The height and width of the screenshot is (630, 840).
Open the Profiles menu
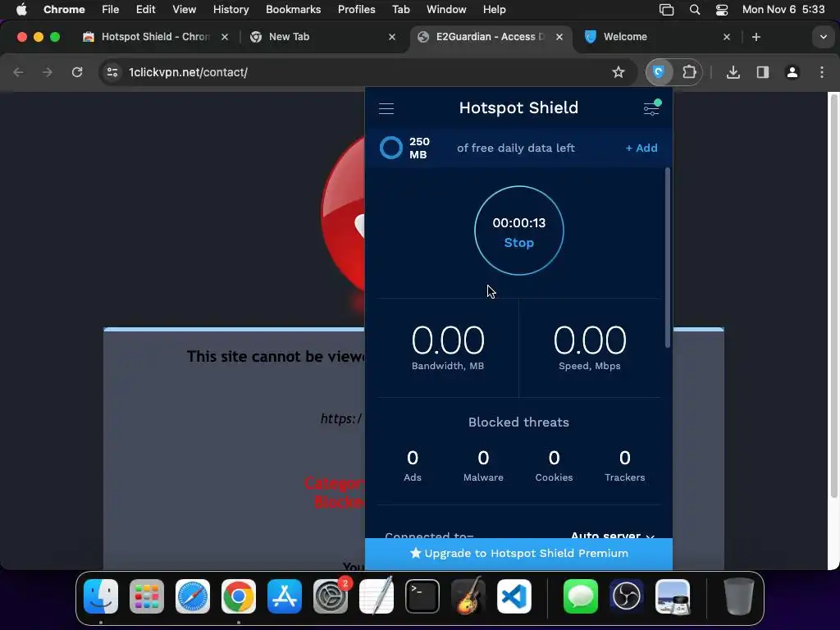pos(356,10)
